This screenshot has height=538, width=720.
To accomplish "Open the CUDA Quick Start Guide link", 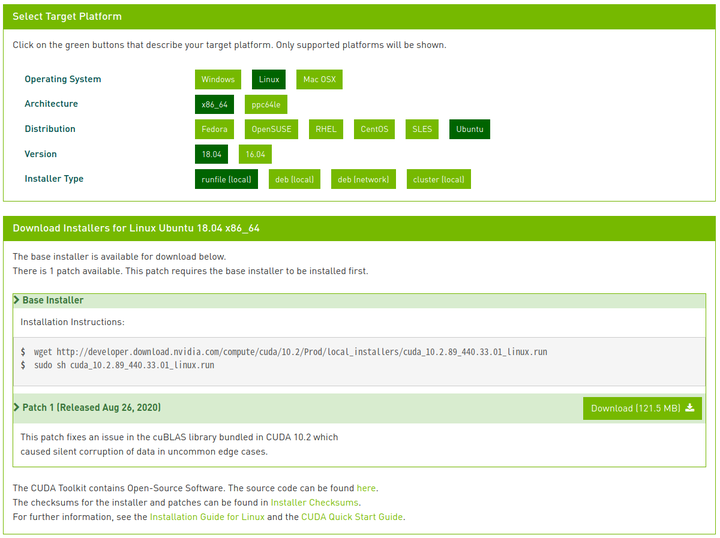I will click(352, 517).
